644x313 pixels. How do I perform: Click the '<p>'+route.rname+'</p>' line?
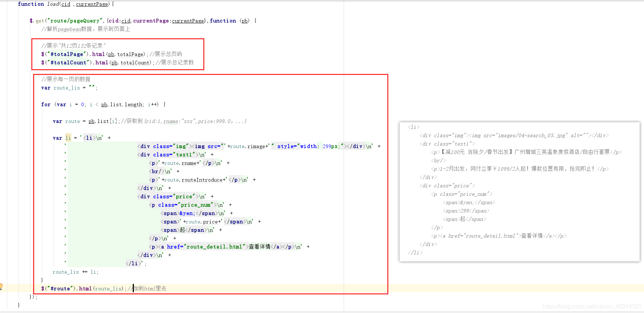pyautogui.click(x=189, y=163)
